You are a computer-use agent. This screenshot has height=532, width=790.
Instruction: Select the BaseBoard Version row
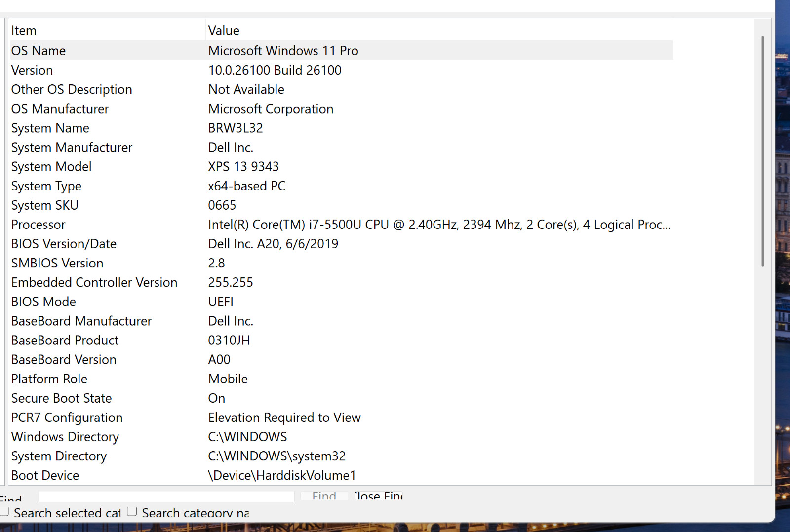click(341, 359)
